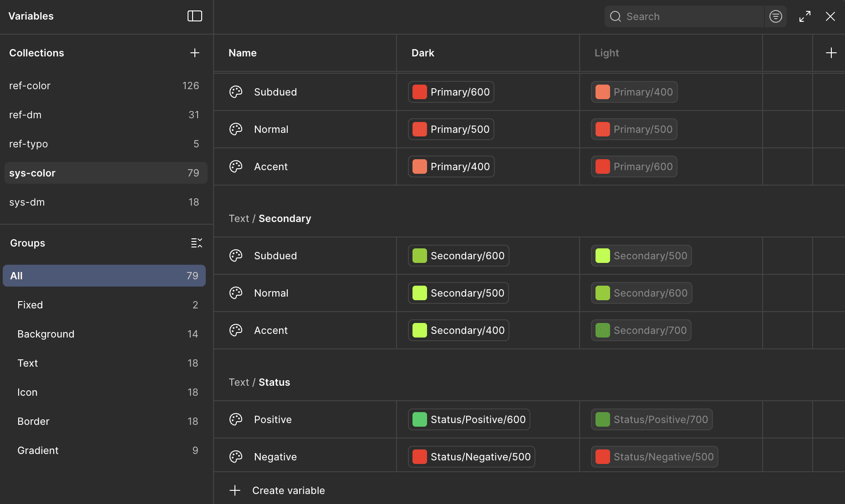845x504 pixels.
Task: Click the search magnifier icon
Action: tap(616, 16)
